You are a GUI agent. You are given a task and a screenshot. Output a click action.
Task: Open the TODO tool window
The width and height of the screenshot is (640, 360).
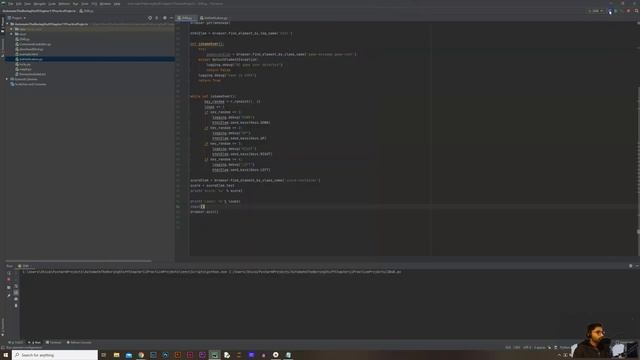point(16,342)
